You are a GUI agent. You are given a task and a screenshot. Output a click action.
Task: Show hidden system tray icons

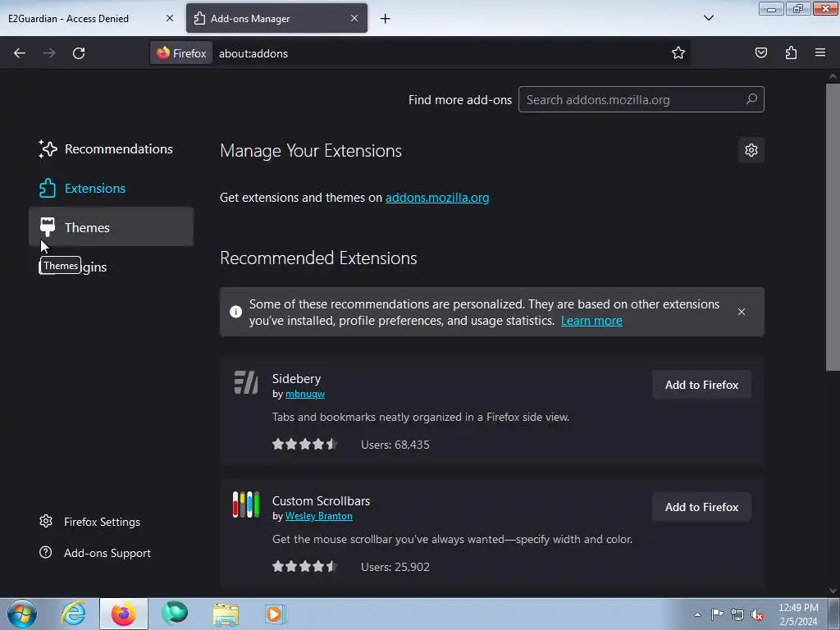point(697,614)
